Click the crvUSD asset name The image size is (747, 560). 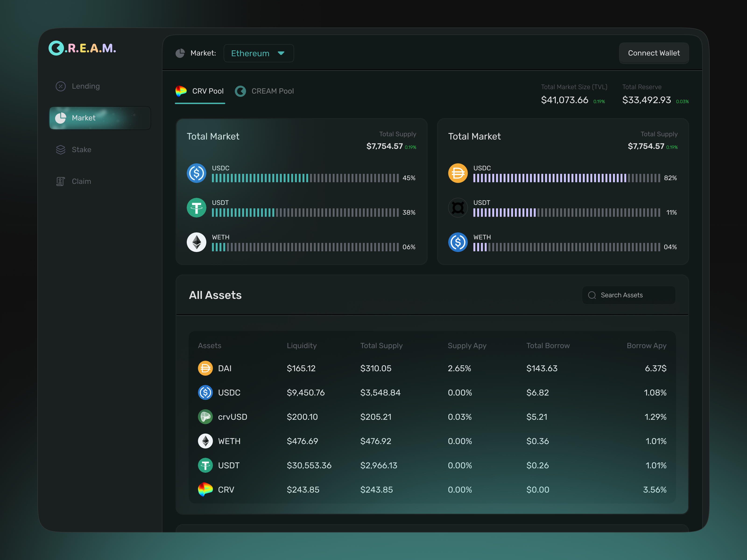click(233, 417)
